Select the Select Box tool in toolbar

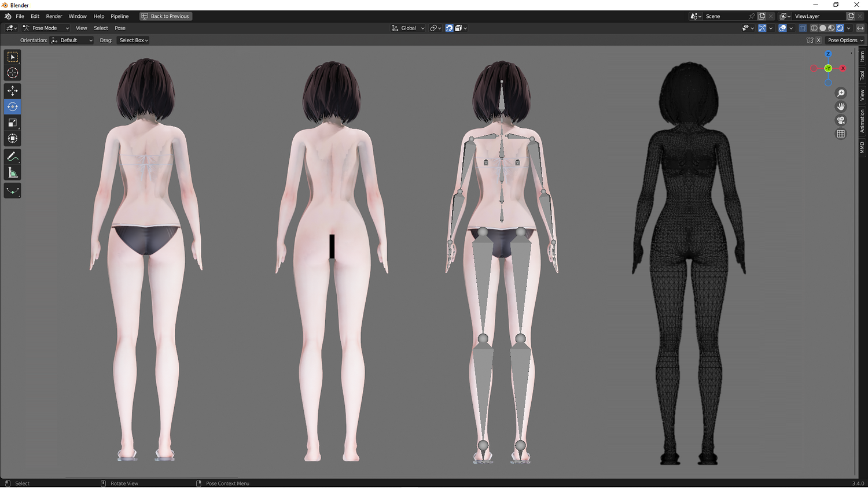click(x=13, y=57)
